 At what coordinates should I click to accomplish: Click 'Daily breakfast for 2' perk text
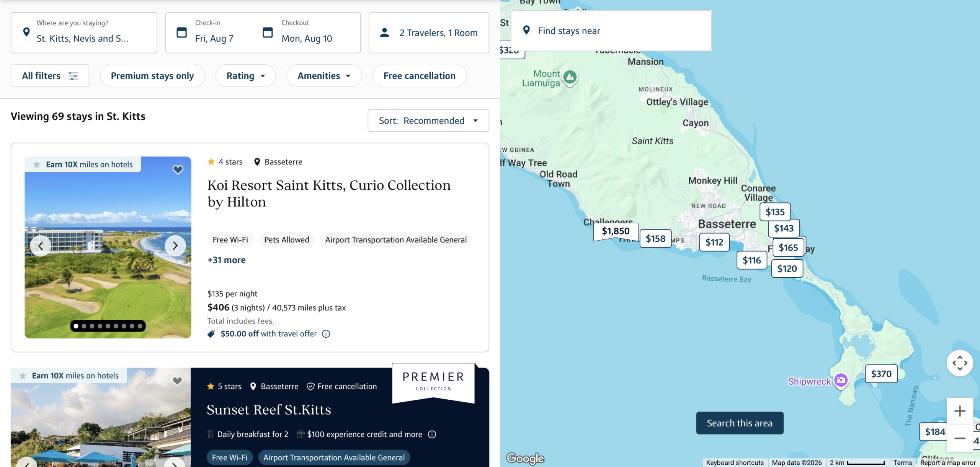click(253, 434)
